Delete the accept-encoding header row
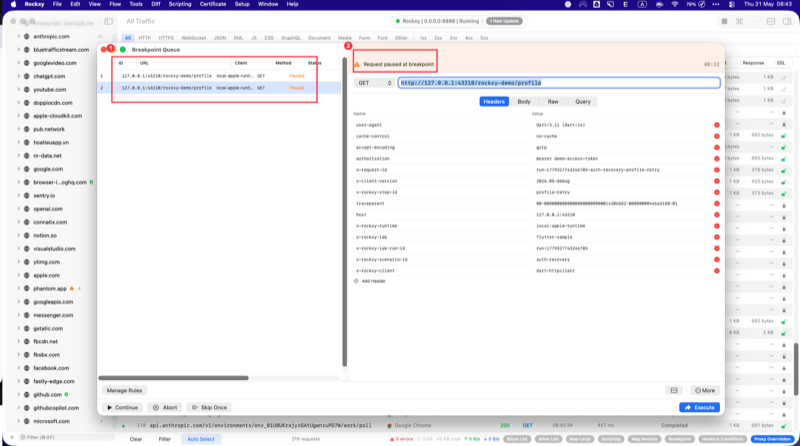This screenshot has height=446, width=800. point(716,147)
